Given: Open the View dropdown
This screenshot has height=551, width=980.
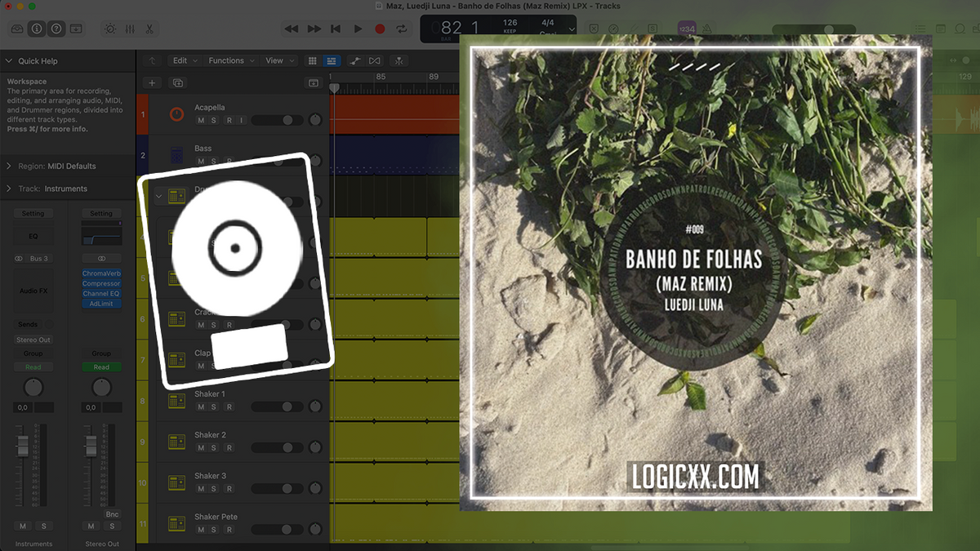Looking at the screenshot, I should click(x=278, y=60).
